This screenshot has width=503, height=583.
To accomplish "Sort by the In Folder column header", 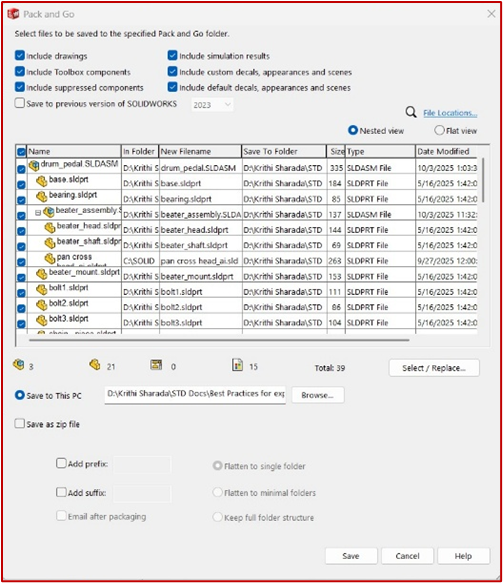I will (x=140, y=151).
